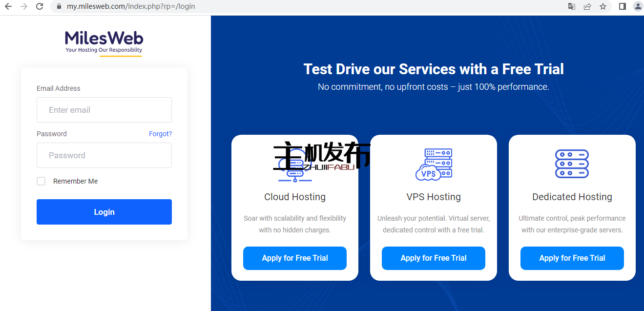Apply for Free Trial of Dedicated Hosting

[572, 258]
